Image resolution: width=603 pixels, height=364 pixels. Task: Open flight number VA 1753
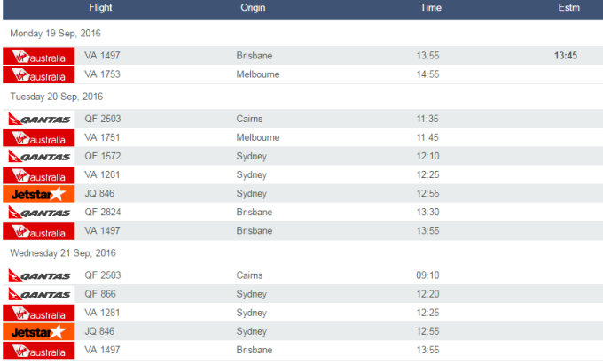pyautogui.click(x=102, y=74)
